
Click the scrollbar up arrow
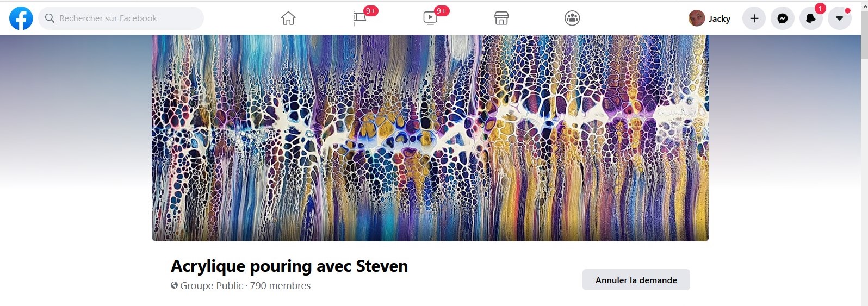864,7
